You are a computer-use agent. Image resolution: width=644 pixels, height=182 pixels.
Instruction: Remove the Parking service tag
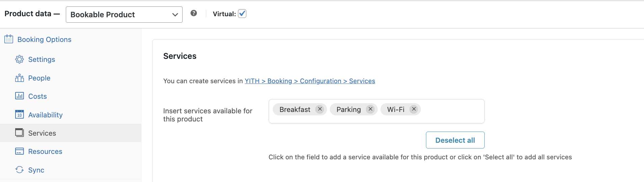(x=371, y=109)
